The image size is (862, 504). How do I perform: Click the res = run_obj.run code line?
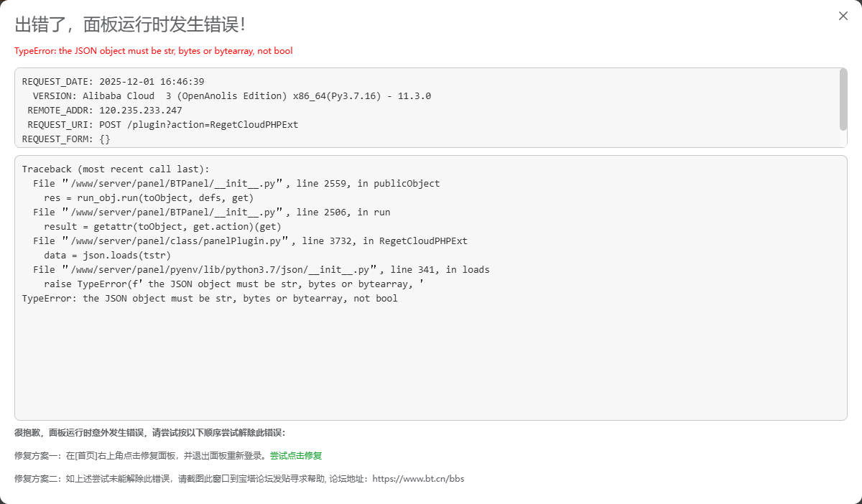(x=149, y=198)
